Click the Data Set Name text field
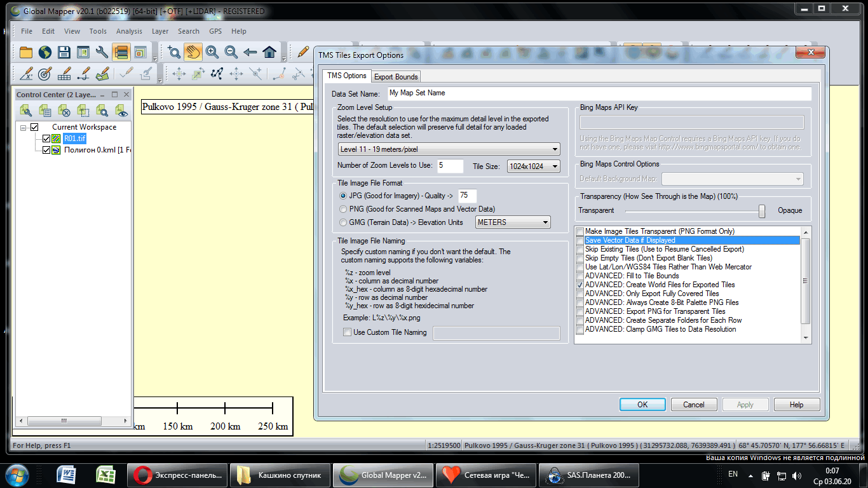Image resolution: width=868 pixels, height=488 pixels. coord(599,93)
